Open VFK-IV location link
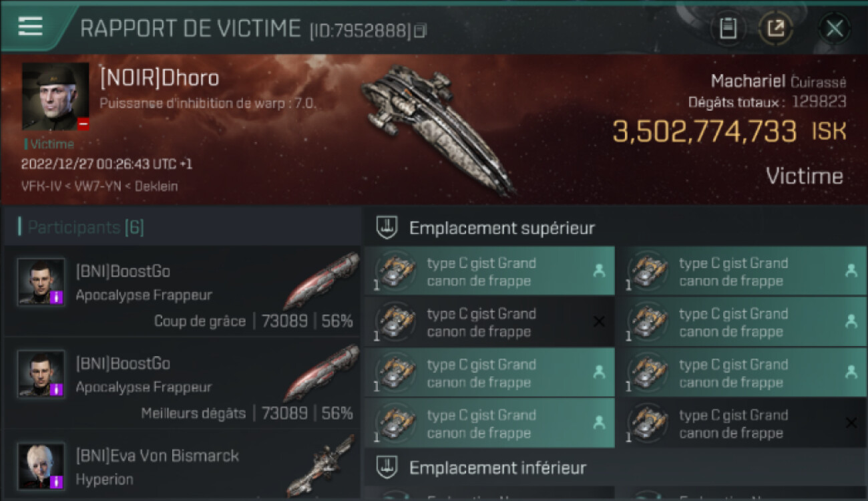 (x=38, y=186)
